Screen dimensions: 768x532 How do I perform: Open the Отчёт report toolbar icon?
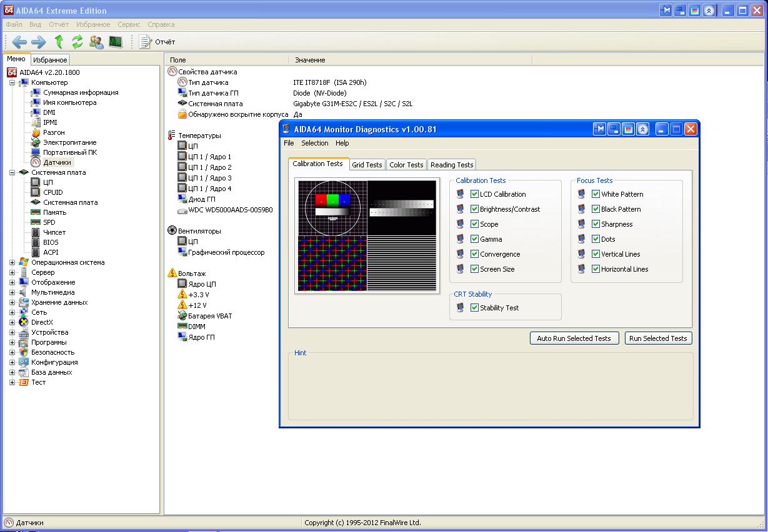coord(146,42)
